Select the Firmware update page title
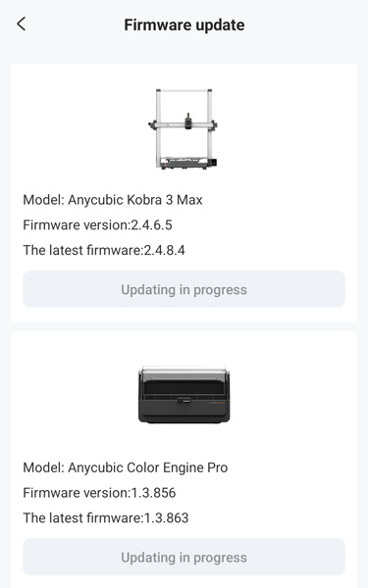The height and width of the screenshot is (588, 368). [184, 25]
